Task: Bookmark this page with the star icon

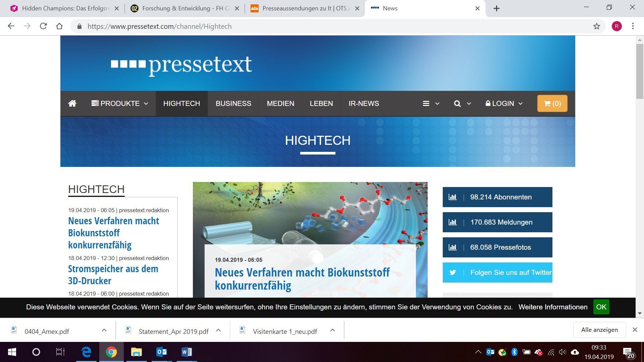Action: 596,26
